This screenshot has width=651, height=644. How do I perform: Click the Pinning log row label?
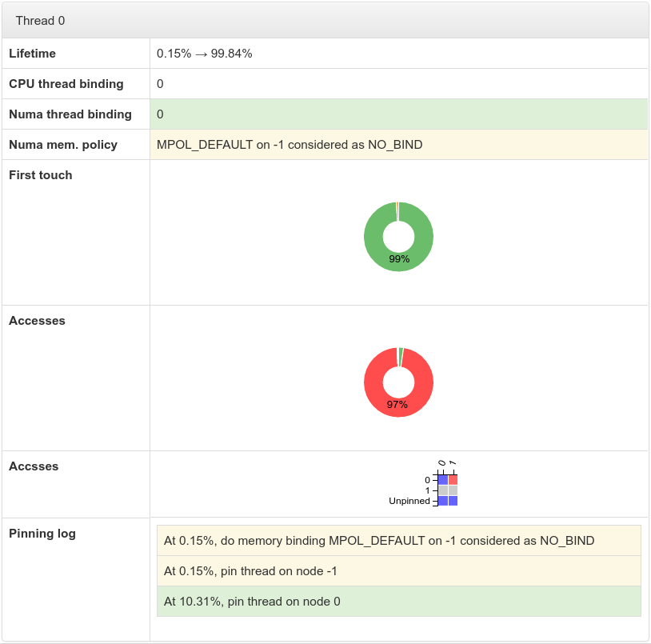click(x=42, y=534)
